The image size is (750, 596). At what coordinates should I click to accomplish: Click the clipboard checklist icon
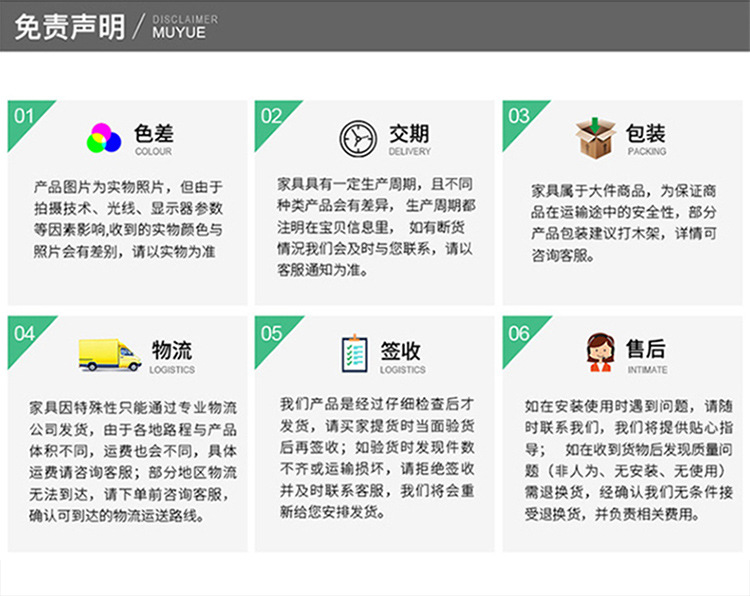[x=354, y=354]
